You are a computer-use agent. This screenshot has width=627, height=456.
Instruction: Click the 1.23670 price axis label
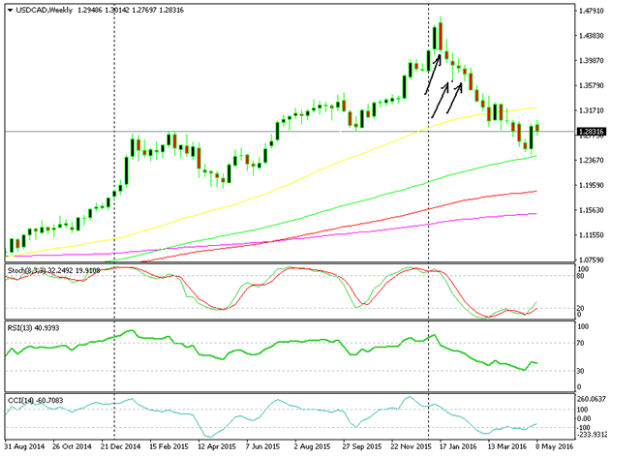591,160
